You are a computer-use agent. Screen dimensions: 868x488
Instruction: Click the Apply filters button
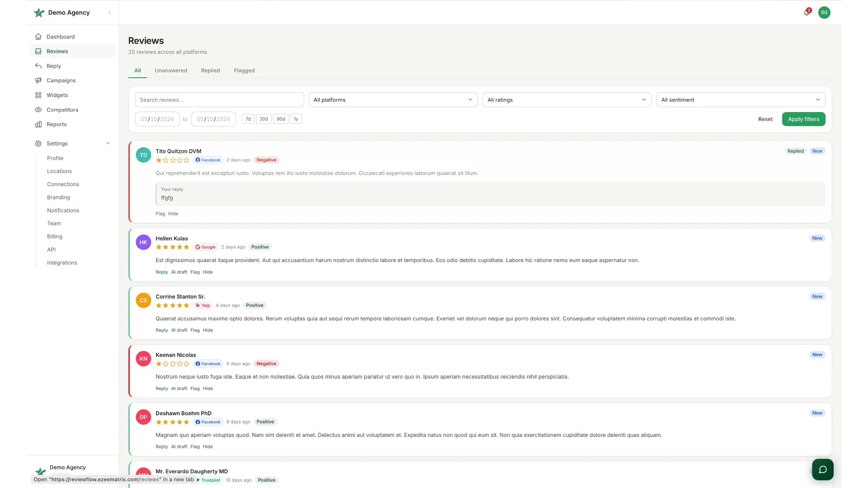(x=803, y=119)
